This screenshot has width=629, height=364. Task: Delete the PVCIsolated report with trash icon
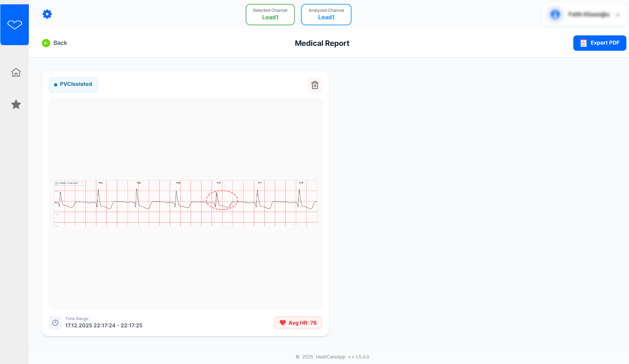[315, 85]
